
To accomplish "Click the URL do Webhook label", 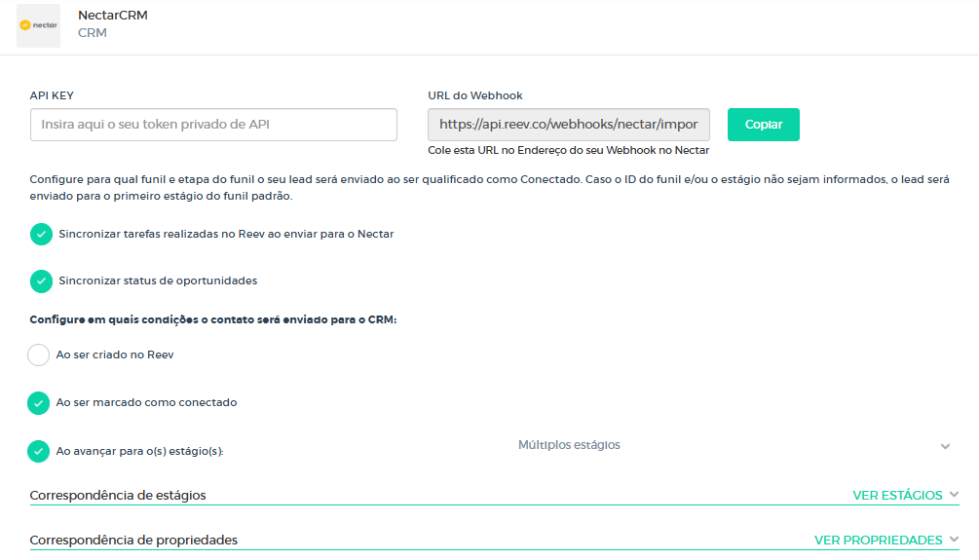I will click(x=475, y=95).
